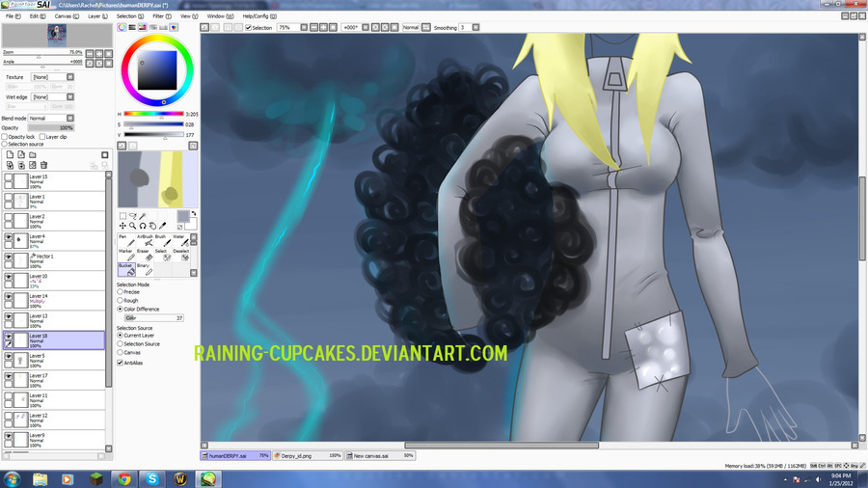Toggle the Selection checkbox in toolbar

tap(249, 28)
